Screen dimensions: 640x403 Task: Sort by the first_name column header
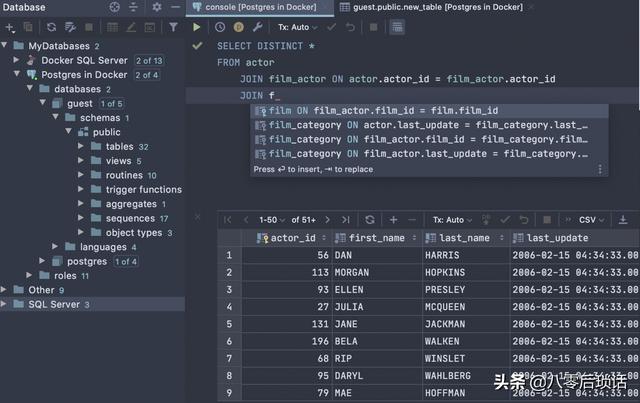pyautogui.click(x=377, y=238)
